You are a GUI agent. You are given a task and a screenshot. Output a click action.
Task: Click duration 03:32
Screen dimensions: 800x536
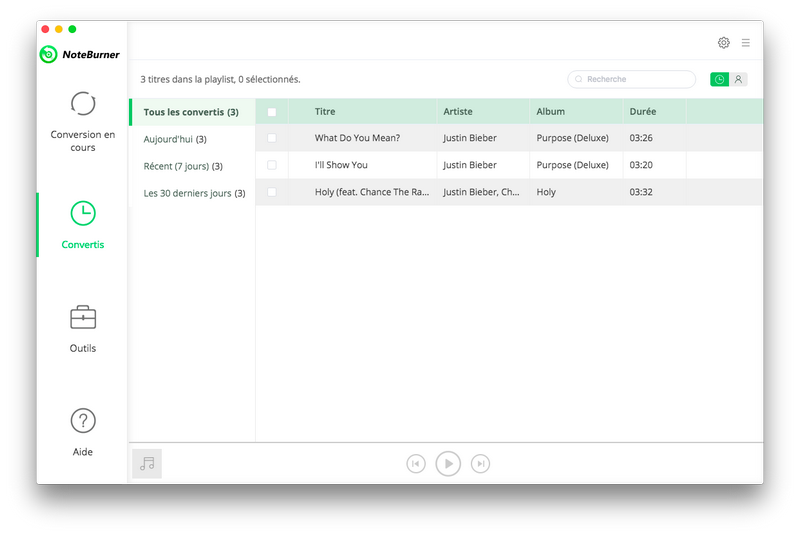pyautogui.click(x=641, y=192)
